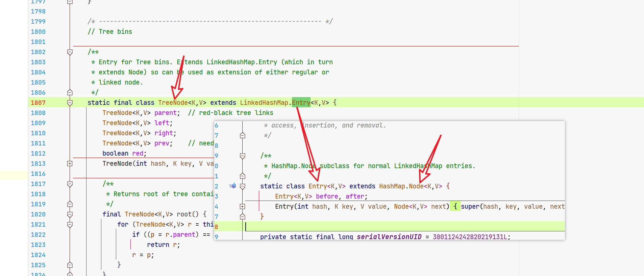Click the 'final' keyword on line 1820
Image resolution: width=644 pixels, height=276 pixels.
pyautogui.click(x=112, y=214)
